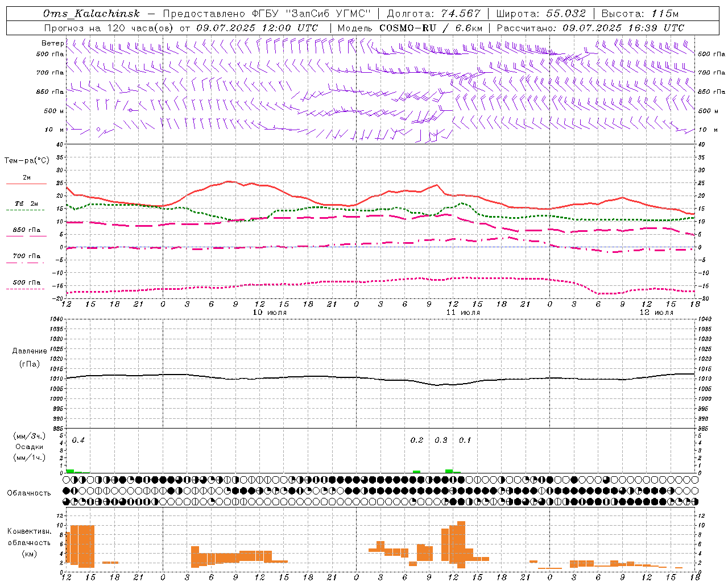Click the 'Td 2м' dew point legend entry
728x582 pixels.
[27, 203]
